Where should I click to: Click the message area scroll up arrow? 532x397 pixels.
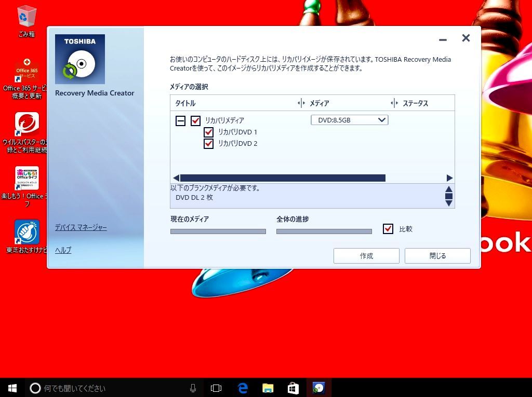[449, 189]
